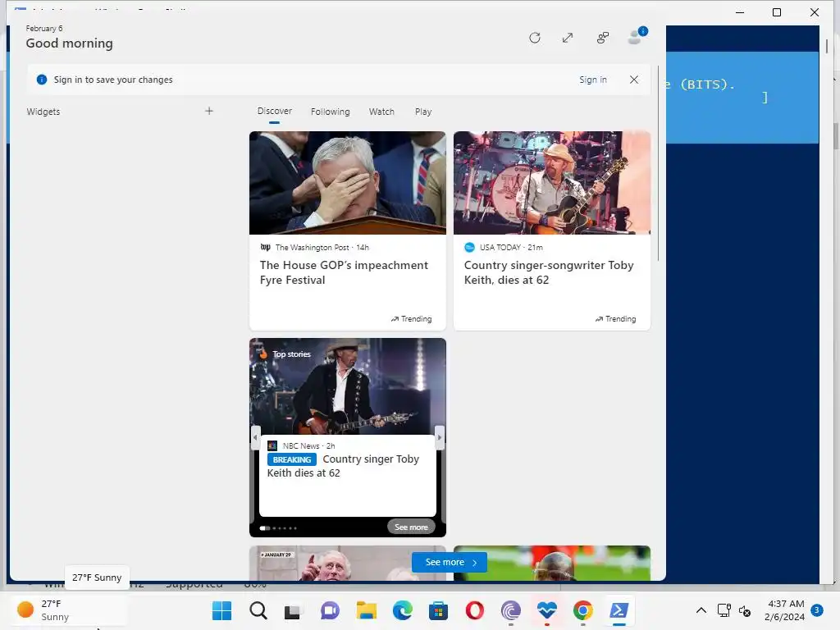840x630 pixels.
Task: Open the Windows Start menu
Action: 221,610
